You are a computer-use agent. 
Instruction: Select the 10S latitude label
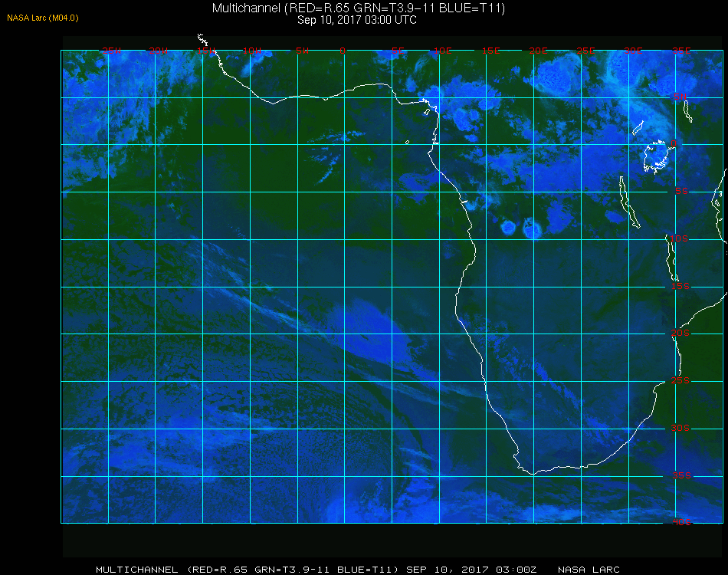pos(678,238)
